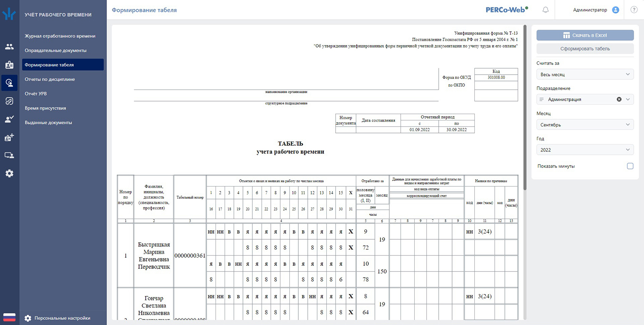Open the Месяц dropdown showing Сентябрь
Screen dimensions: 644x325
[585, 125]
